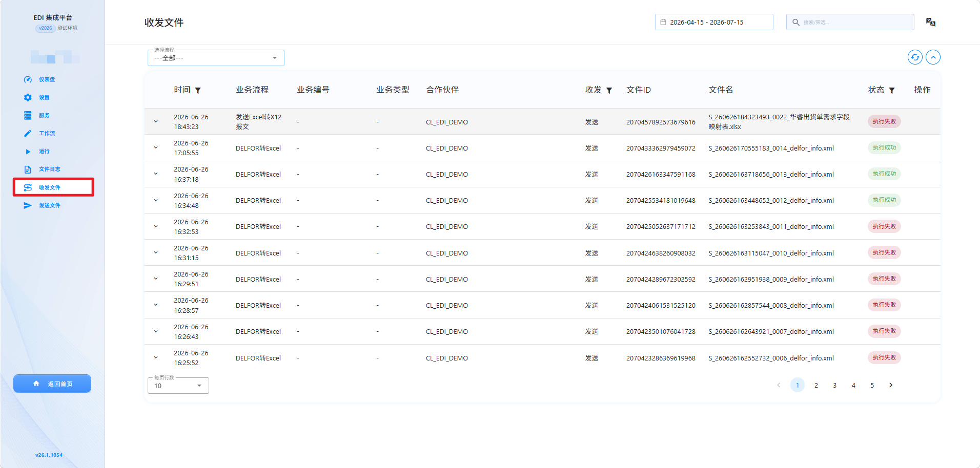Go to page 4 of the table
The width and height of the screenshot is (980, 468).
pos(853,385)
